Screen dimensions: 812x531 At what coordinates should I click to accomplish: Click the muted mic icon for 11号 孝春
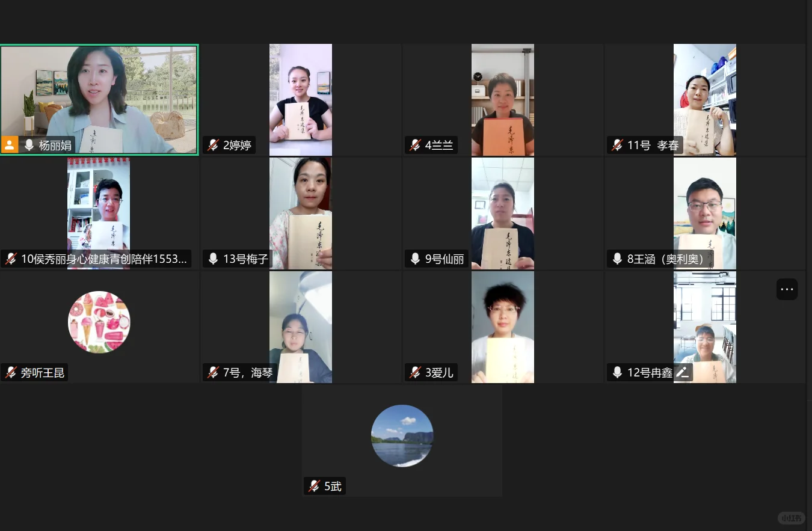pyautogui.click(x=617, y=145)
